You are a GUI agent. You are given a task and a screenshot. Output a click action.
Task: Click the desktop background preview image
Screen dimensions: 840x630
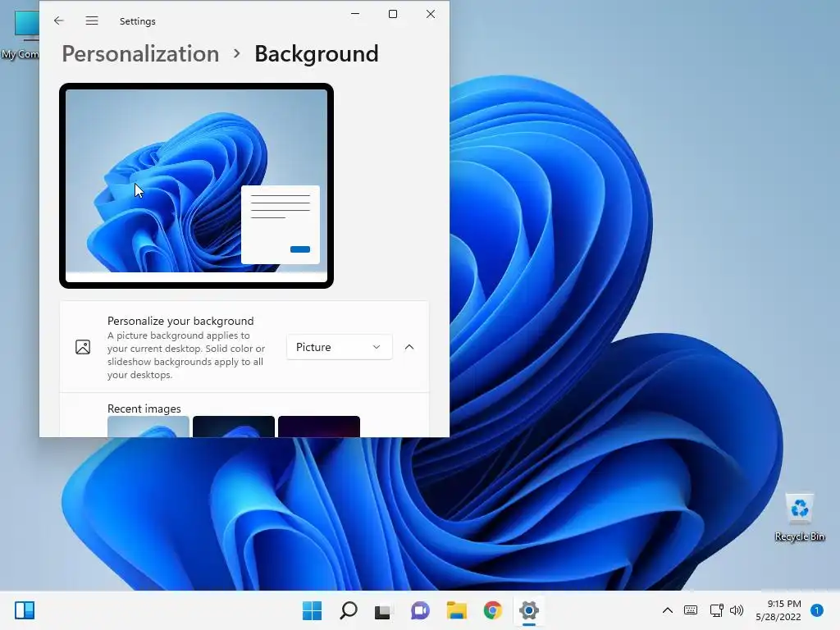coord(196,185)
